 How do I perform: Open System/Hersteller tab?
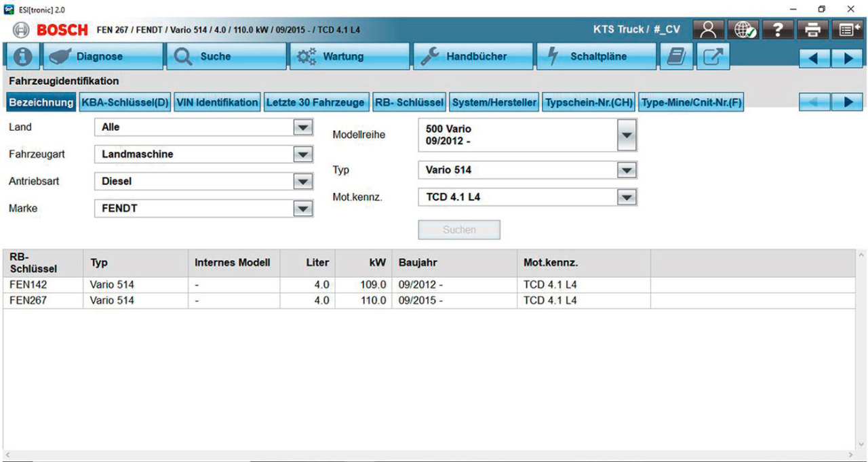494,102
